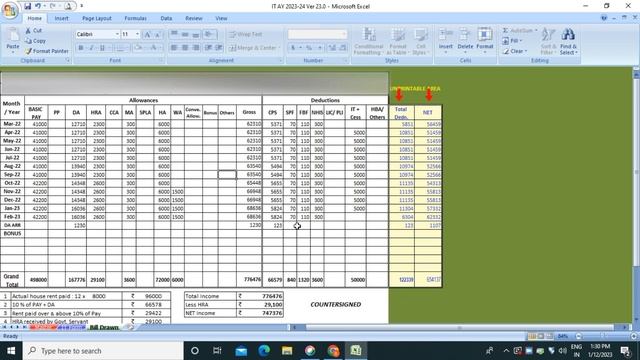Apply middle vertical alignment
The width and height of the screenshot is (640, 360).
point(185,34)
